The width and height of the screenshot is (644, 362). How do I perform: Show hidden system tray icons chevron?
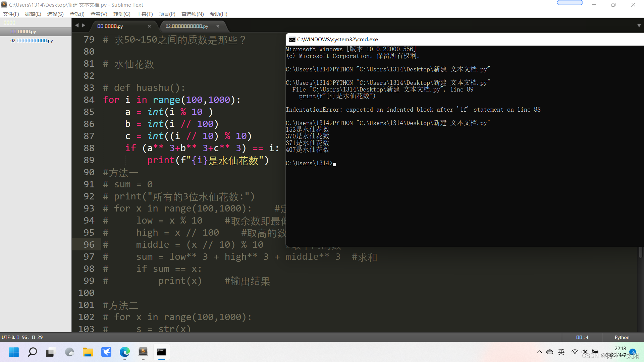(x=539, y=352)
